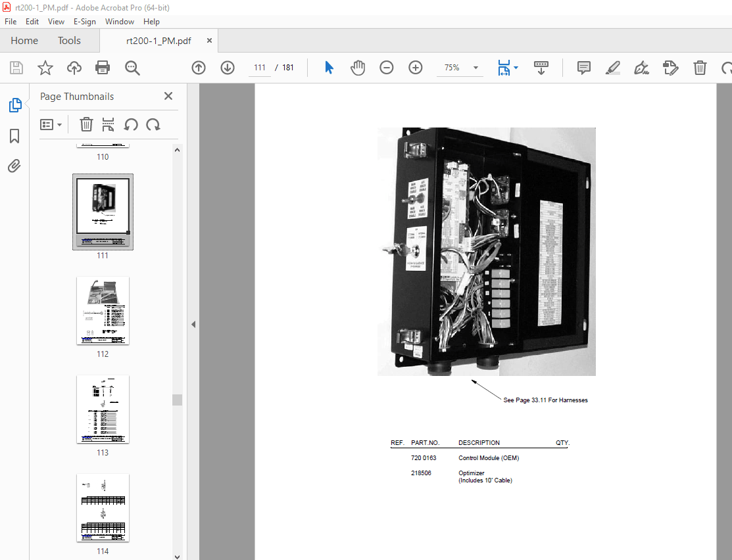732x560 pixels.
Task: Rotate page counterclockwise in thumbnails panel
Action: click(130, 124)
